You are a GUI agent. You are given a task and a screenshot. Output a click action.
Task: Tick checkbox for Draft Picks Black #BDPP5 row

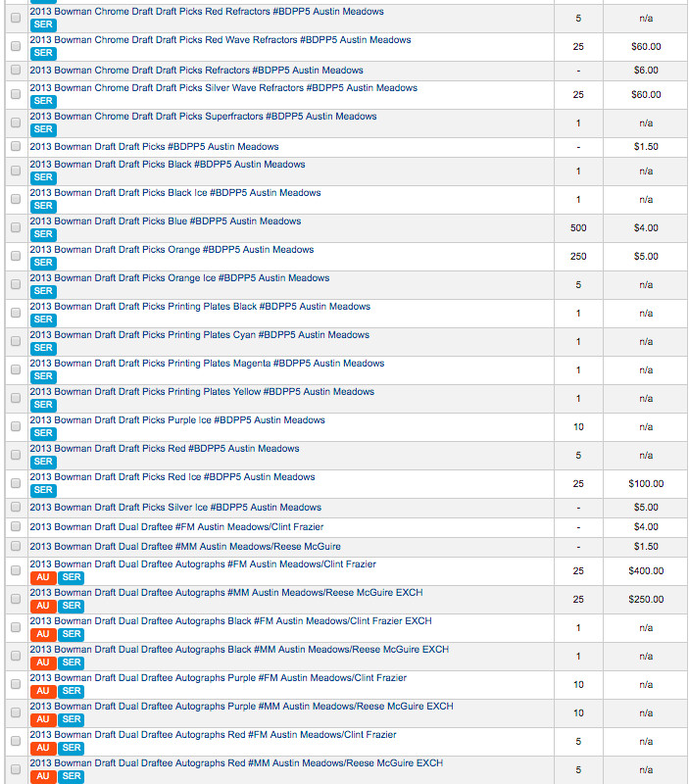(16, 171)
